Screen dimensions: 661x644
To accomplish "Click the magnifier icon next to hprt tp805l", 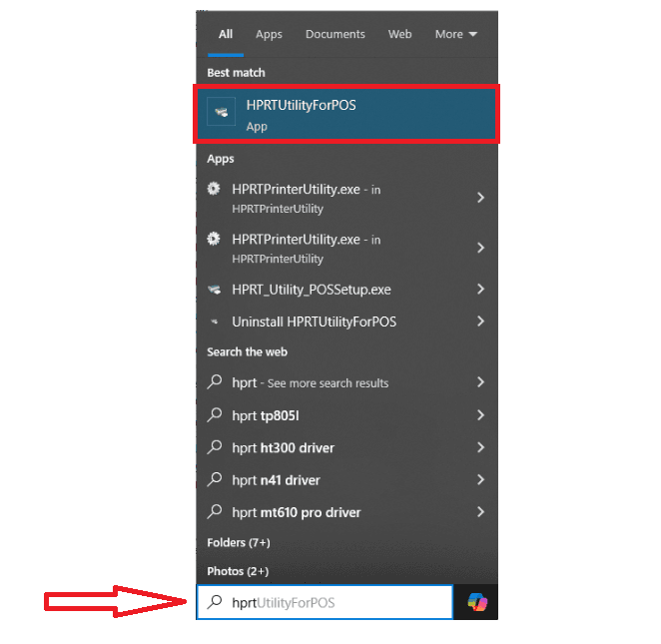I will click(214, 415).
